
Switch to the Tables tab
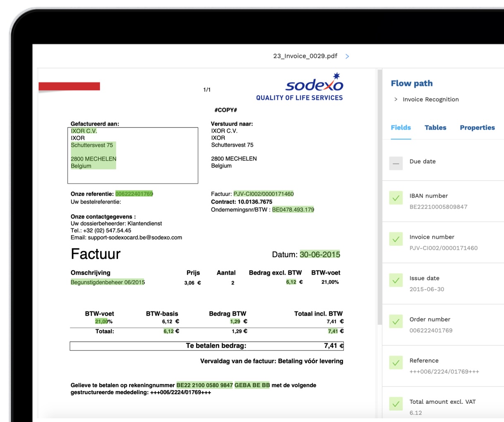(435, 128)
